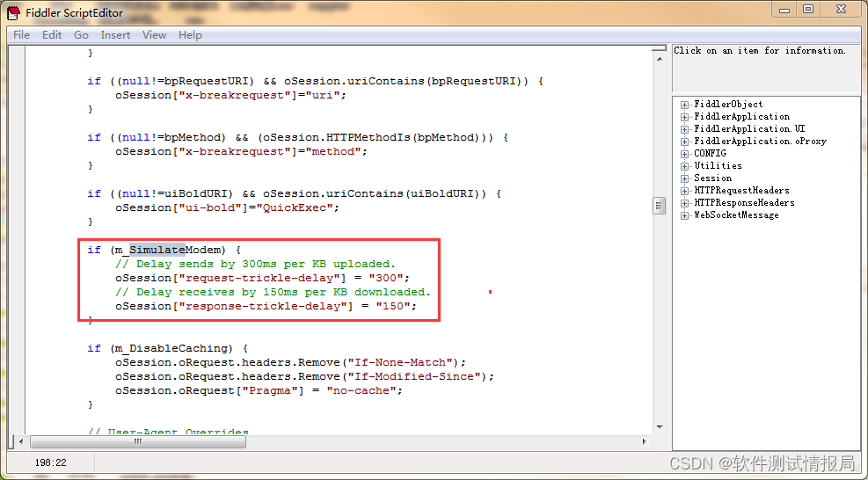Click the editor splitter handle above scrollbar
The image size is (868, 480).
(x=659, y=49)
